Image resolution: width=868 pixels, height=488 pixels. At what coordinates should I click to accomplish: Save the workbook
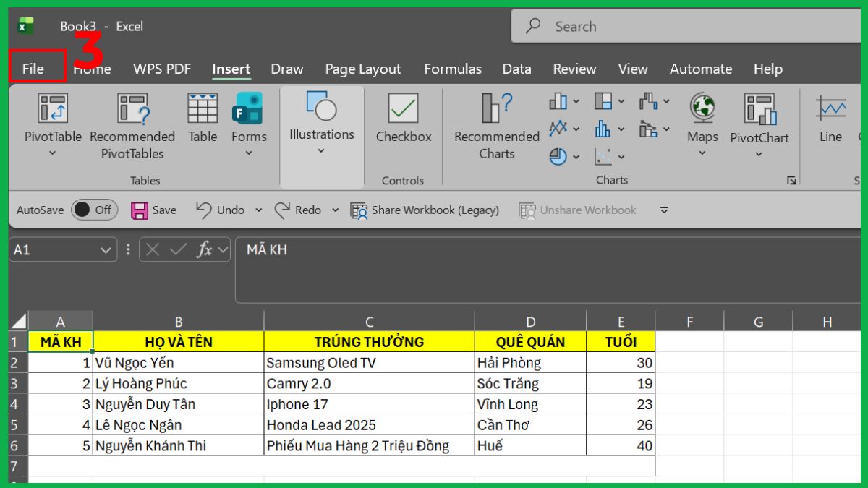tap(153, 210)
